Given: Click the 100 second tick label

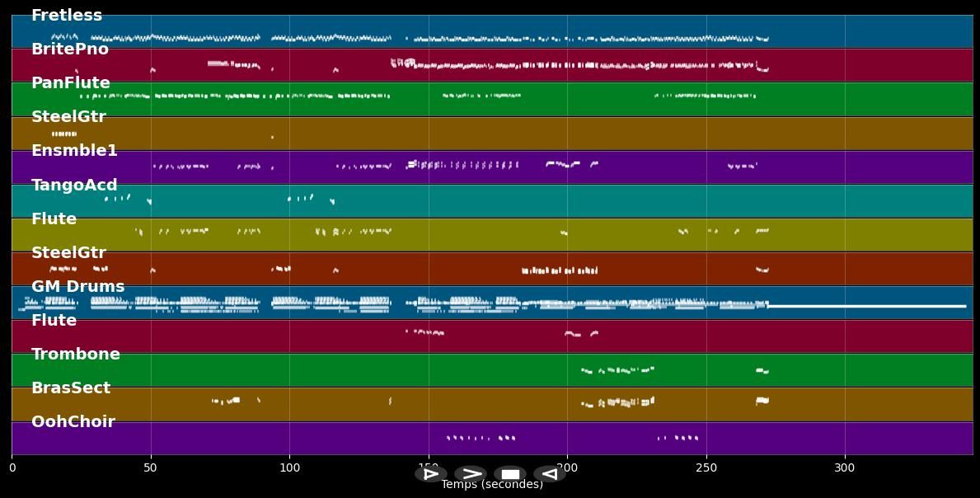Looking at the screenshot, I should pyautogui.click(x=289, y=468).
